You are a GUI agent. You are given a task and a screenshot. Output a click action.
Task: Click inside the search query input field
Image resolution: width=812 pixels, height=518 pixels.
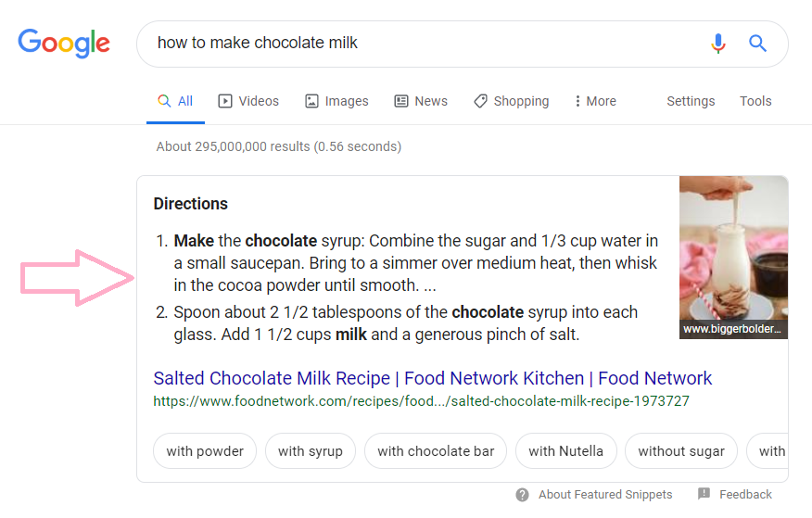[x=417, y=44]
